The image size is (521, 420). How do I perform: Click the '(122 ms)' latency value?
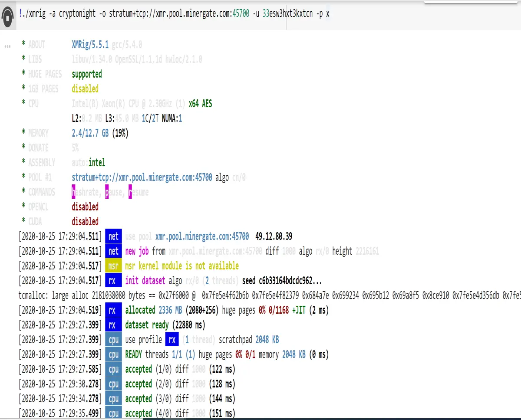(x=222, y=370)
